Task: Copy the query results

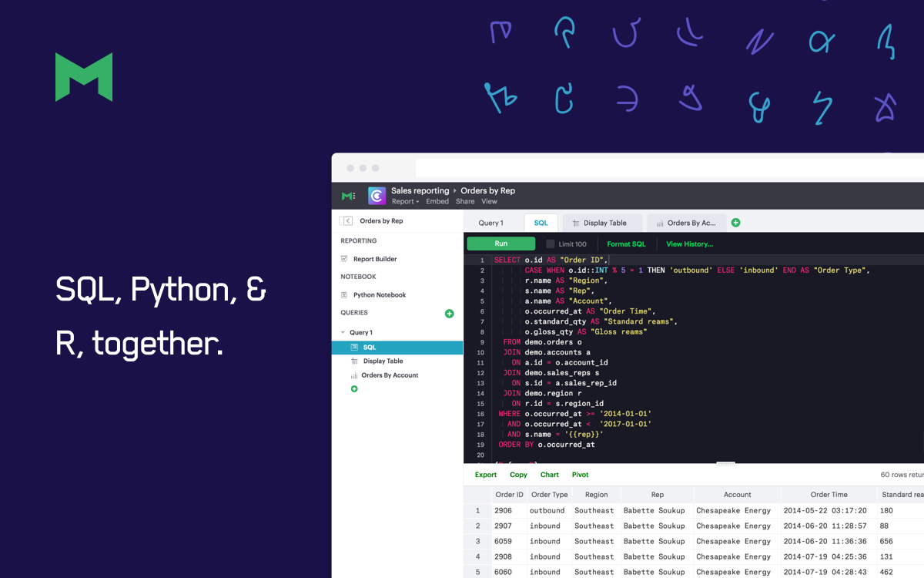Action: click(519, 475)
